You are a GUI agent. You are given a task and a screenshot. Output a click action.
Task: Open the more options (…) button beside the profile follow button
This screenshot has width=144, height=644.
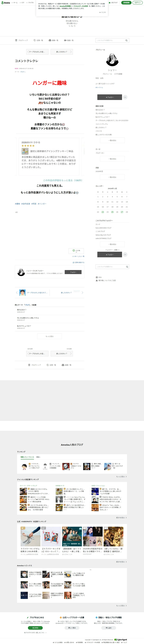point(125,97)
